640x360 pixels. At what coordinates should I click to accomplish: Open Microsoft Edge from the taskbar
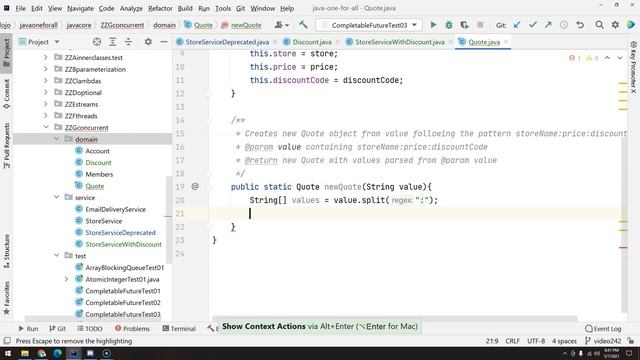pos(58,353)
